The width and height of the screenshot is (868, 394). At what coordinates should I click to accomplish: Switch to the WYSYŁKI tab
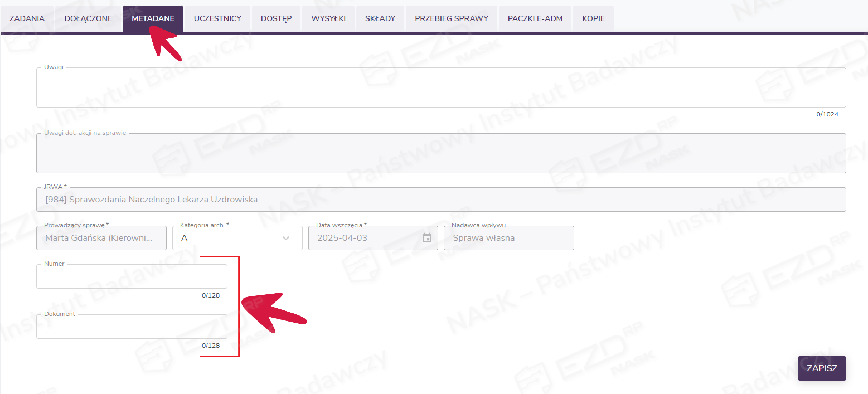pos(328,19)
